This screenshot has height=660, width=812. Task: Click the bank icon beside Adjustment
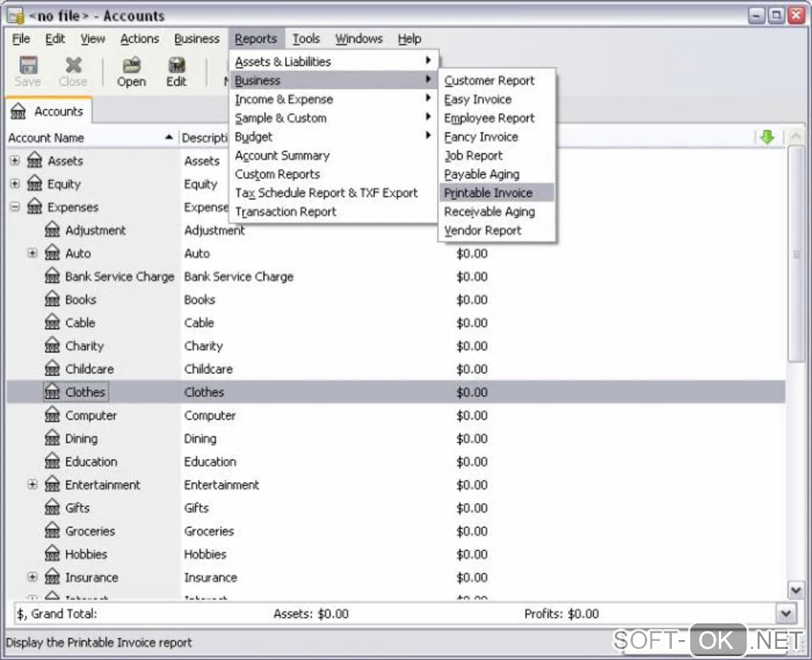point(53,229)
